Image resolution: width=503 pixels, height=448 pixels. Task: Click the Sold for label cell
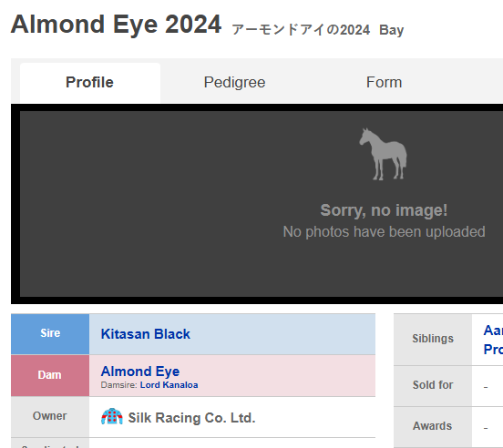(433, 385)
